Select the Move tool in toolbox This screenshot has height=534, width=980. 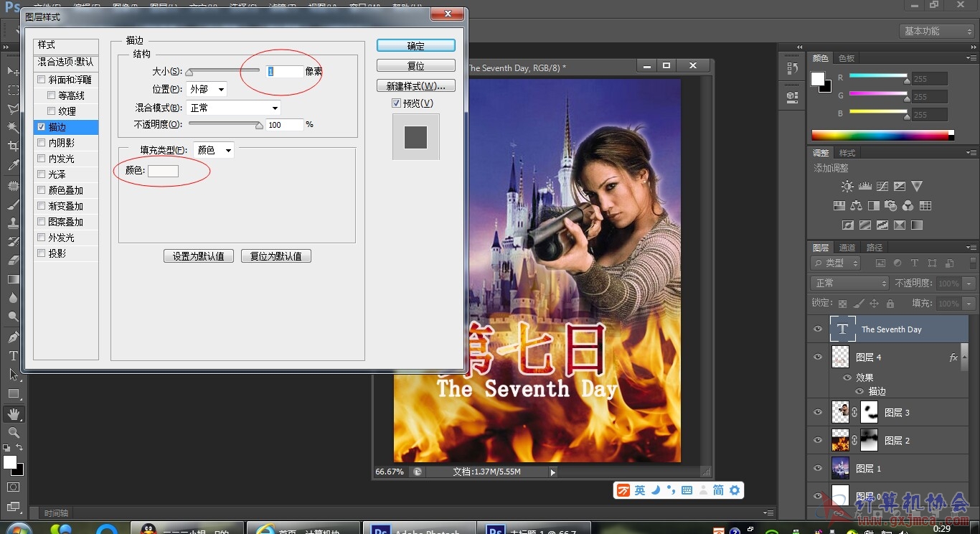point(13,71)
